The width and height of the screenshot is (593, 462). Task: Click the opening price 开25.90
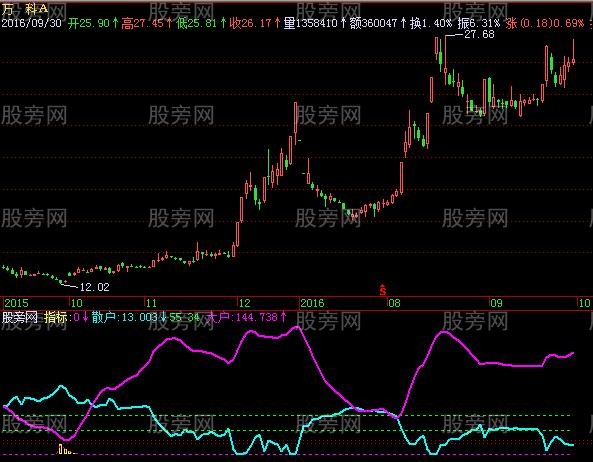coord(93,23)
